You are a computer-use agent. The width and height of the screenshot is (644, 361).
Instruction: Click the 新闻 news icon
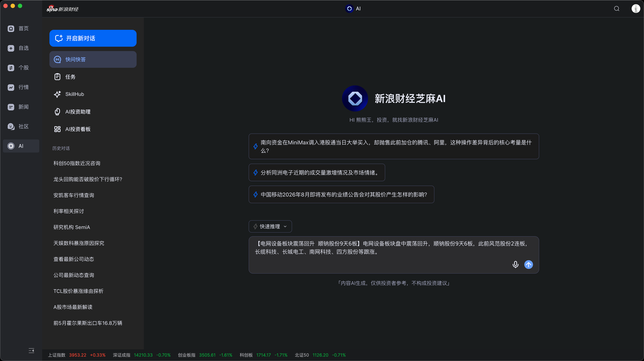(x=11, y=107)
